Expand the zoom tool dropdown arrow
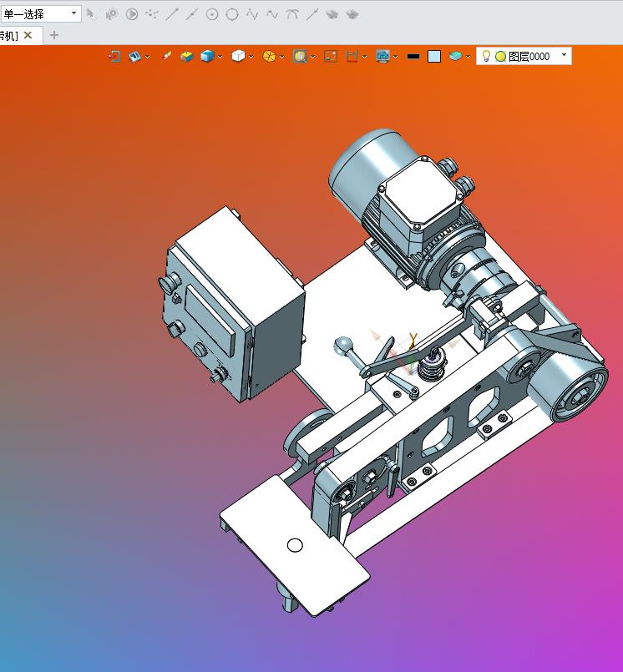This screenshot has height=672, width=623. [x=313, y=57]
